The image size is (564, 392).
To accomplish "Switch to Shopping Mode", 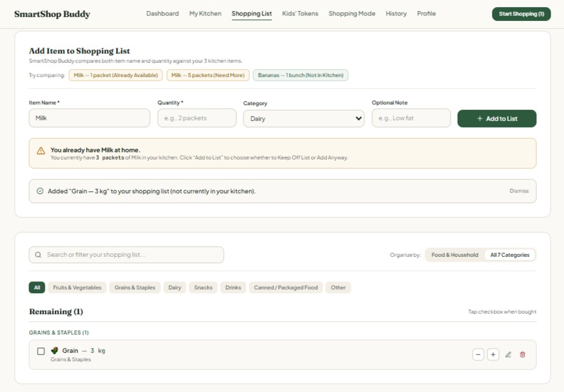I will [x=352, y=14].
